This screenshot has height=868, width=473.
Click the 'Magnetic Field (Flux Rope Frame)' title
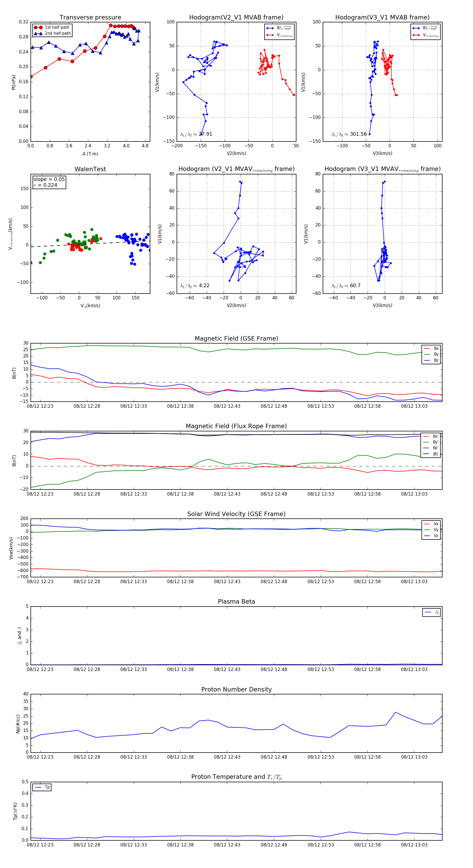(x=236, y=426)
